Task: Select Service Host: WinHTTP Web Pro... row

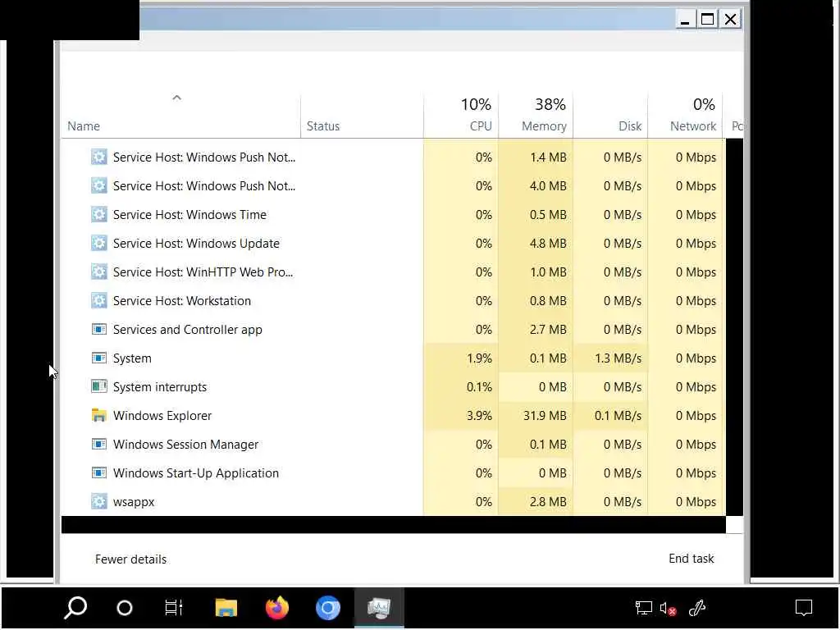Action: pyautogui.click(x=393, y=272)
